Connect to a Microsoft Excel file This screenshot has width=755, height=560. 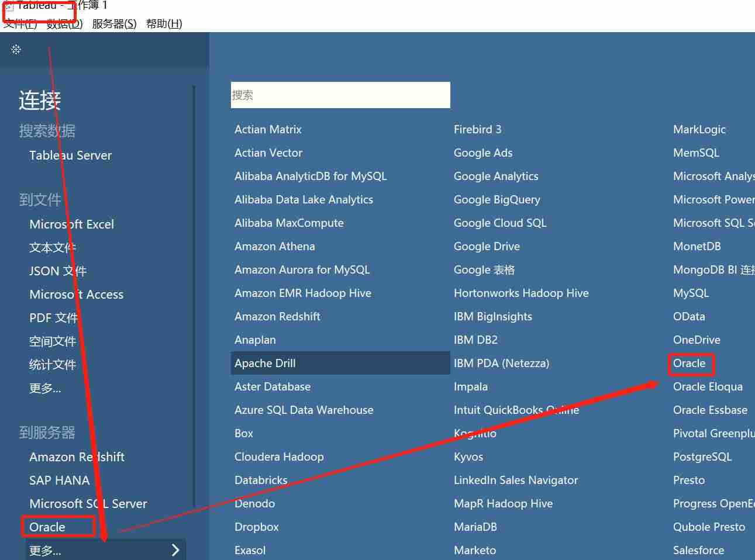71,224
